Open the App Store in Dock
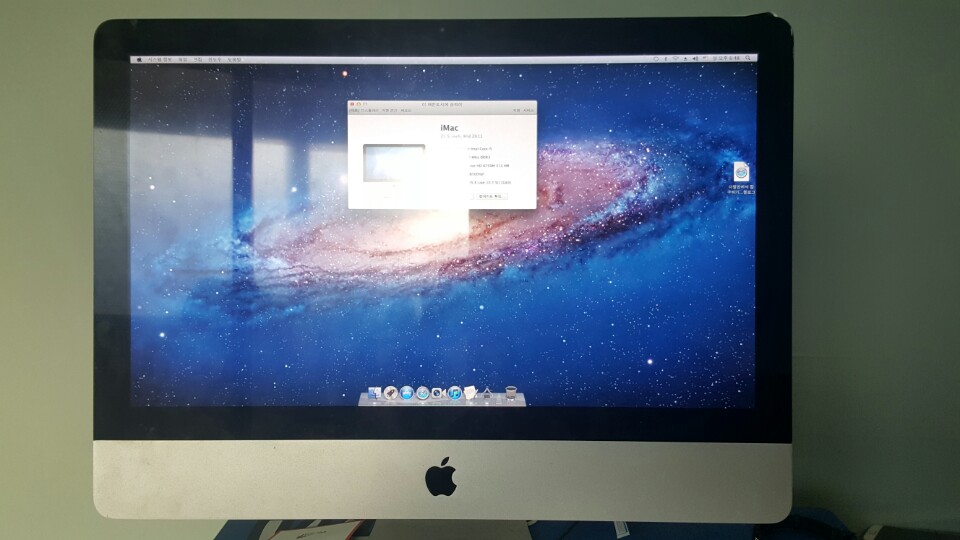This screenshot has width=960, height=540. coord(407,393)
